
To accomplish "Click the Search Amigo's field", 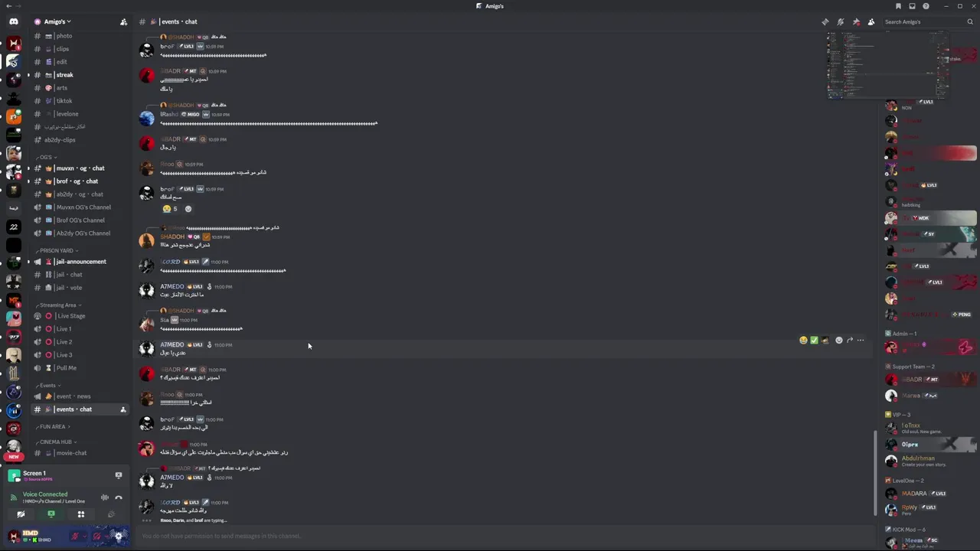I will pos(929,21).
